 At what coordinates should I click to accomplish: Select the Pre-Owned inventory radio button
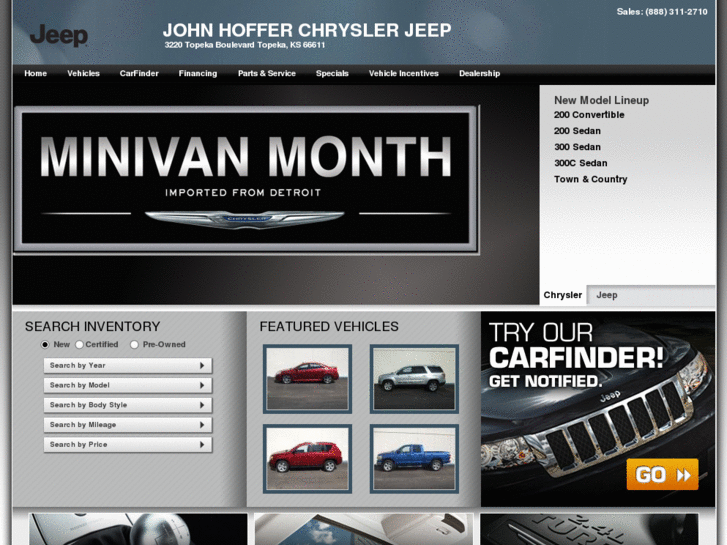pos(134,344)
